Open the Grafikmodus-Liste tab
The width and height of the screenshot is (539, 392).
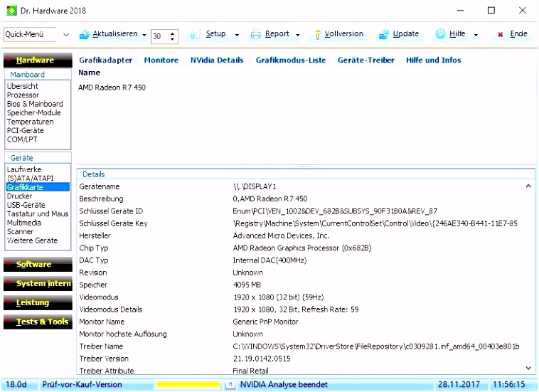[290, 60]
